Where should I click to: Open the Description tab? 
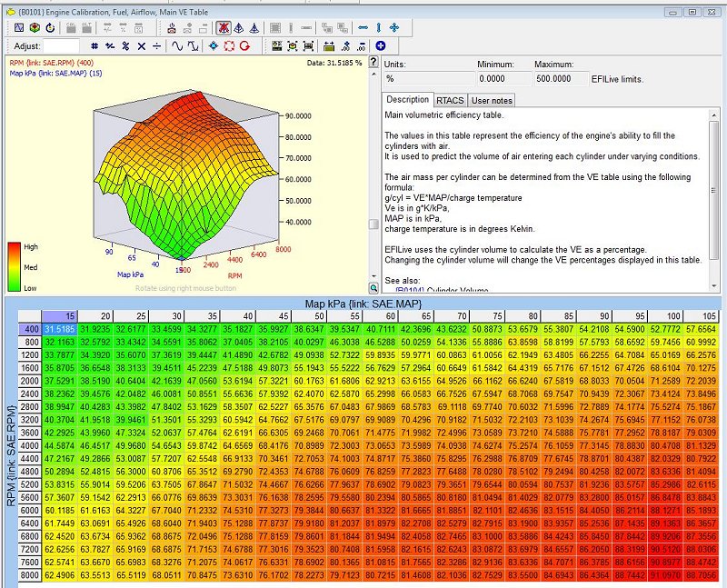[407, 100]
